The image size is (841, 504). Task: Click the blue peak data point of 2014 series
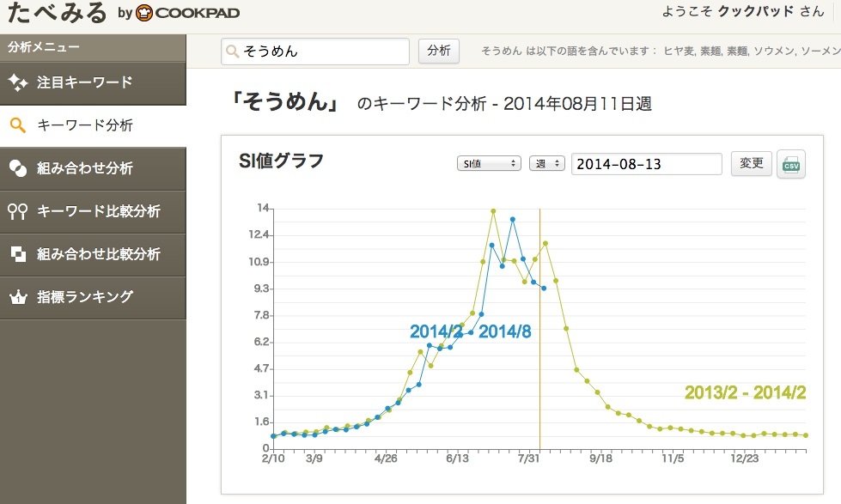[513, 219]
